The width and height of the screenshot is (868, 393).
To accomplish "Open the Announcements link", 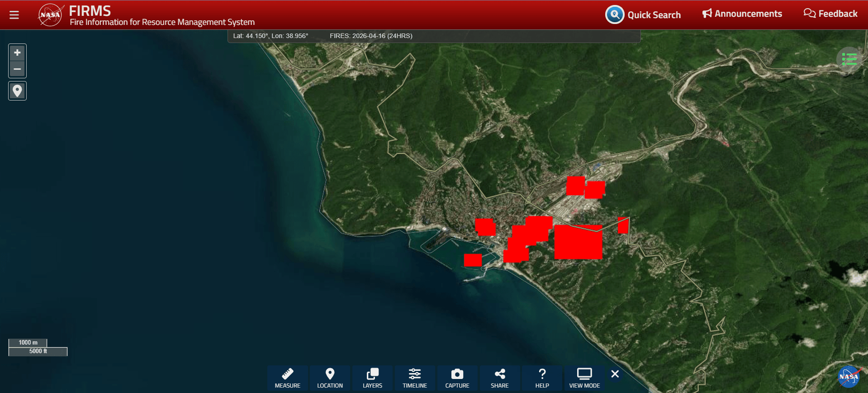I will coord(742,14).
